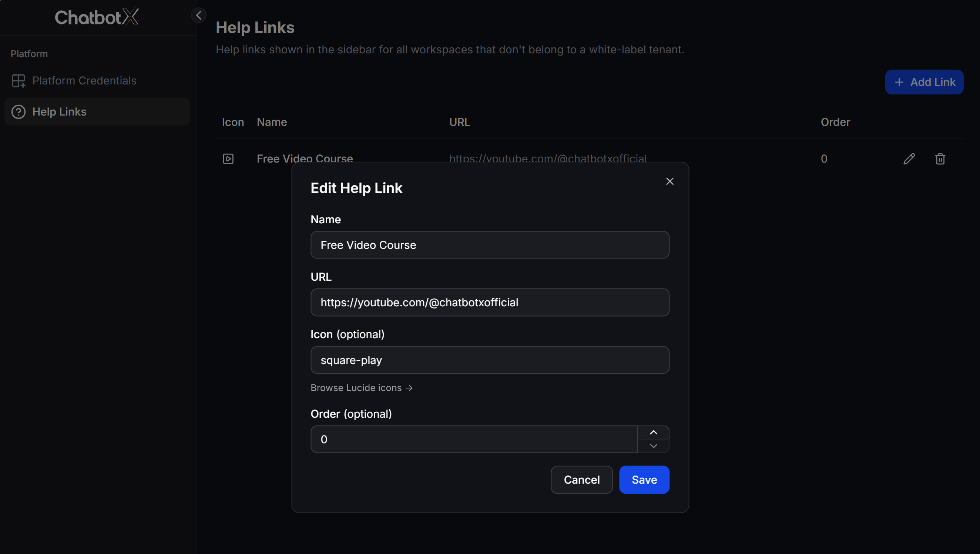Click the youtube URL in table row
The height and width of the screenshot is (554, 980).
[548, 158]
